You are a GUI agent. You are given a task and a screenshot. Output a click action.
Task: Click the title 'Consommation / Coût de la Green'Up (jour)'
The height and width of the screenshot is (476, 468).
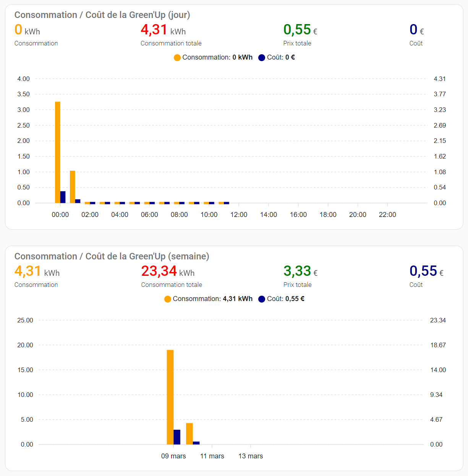(102, 15)
